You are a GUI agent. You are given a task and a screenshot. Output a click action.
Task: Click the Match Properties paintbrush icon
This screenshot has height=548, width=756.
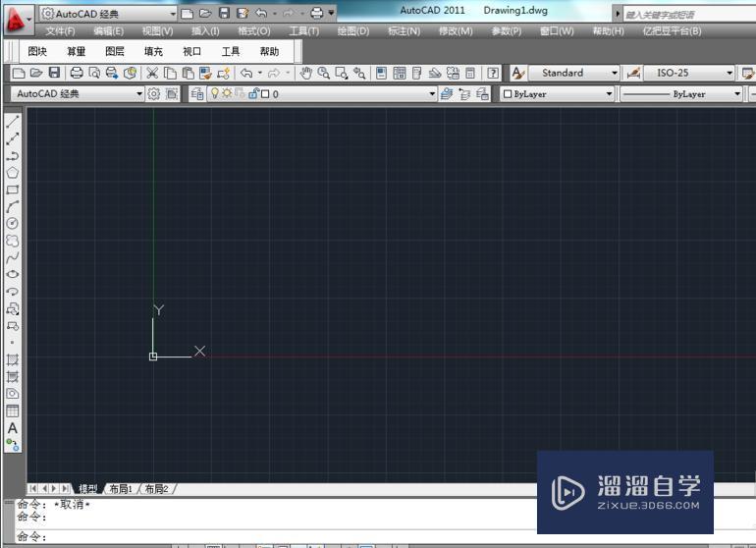(x=206, y=73)
